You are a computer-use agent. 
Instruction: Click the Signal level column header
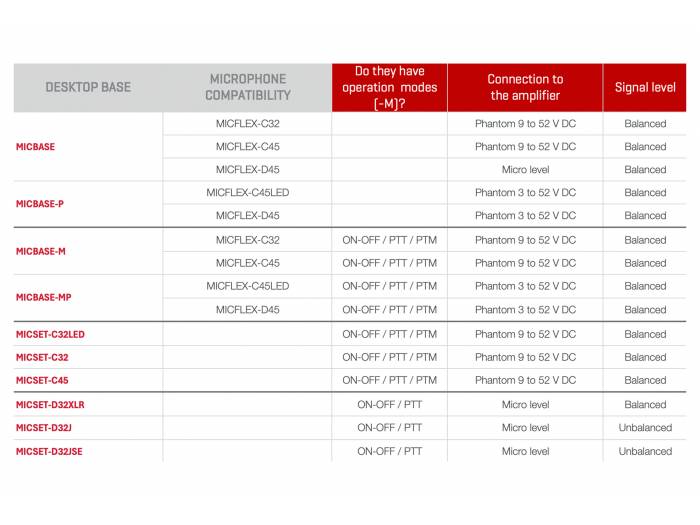(x=645, y=87)
